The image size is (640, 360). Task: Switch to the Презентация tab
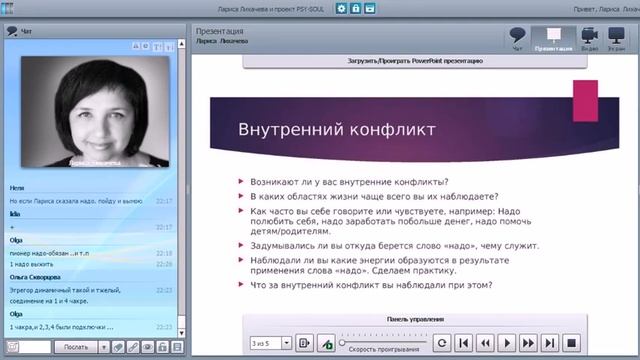pyautogui.click(x=553, y=39)
